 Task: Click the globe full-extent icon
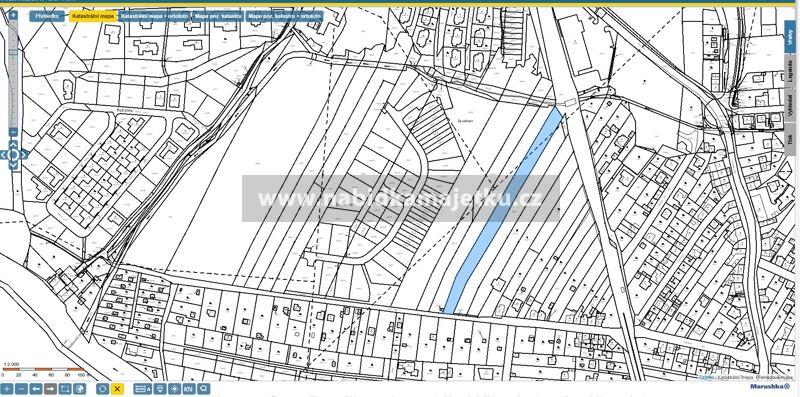79,389
